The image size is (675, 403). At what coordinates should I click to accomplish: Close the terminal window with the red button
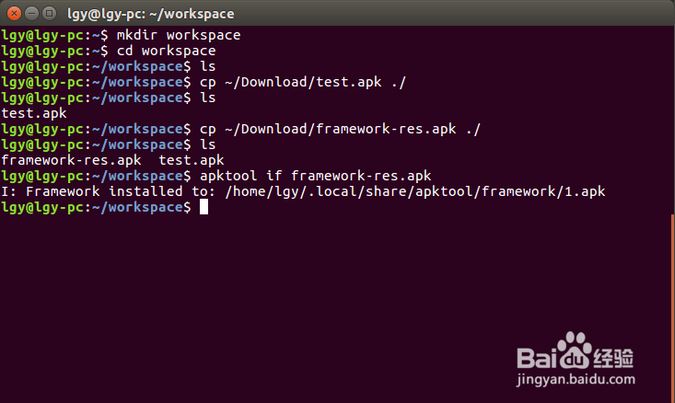12,13
